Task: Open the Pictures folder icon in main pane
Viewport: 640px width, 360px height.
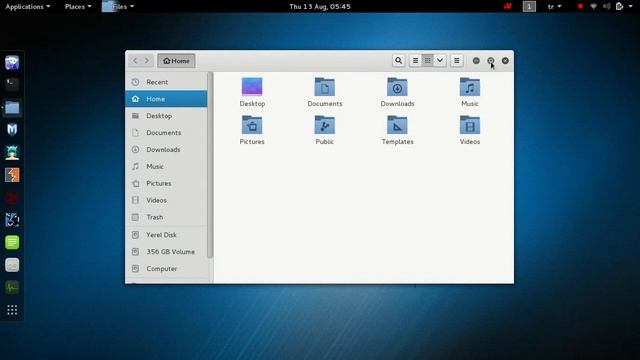Action: coord(252,124)
